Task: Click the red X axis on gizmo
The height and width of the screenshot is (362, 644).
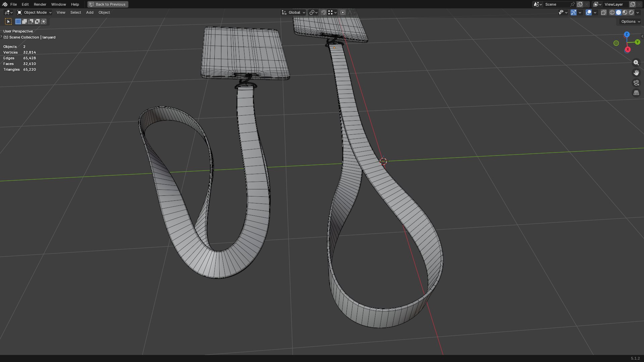Action: click(628, 49)
